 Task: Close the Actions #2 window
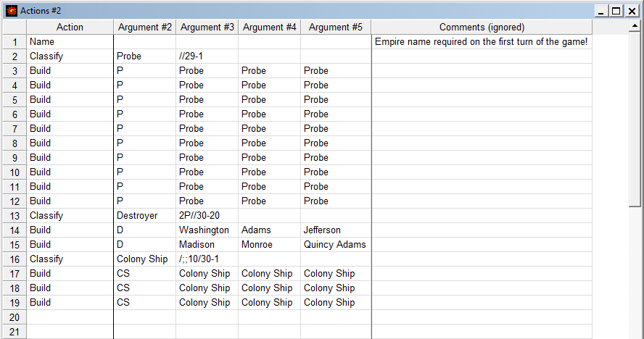[x=632, y=11]
